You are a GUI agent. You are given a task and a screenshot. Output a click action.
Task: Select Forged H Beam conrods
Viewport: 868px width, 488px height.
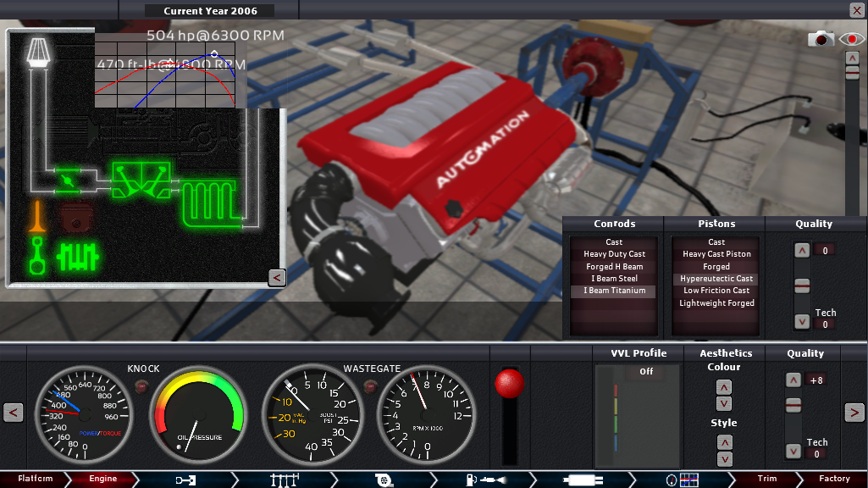pos(614,266)
